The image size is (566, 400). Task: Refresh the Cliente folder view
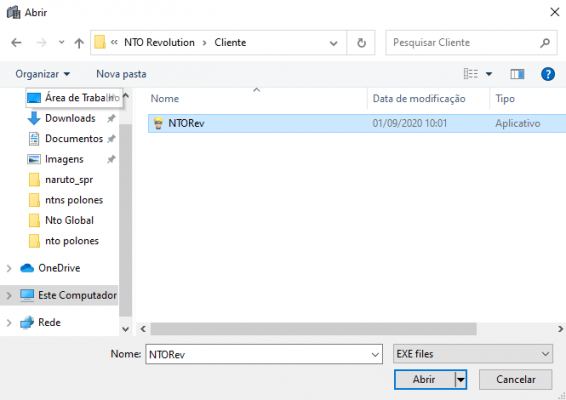coord(361,43)
